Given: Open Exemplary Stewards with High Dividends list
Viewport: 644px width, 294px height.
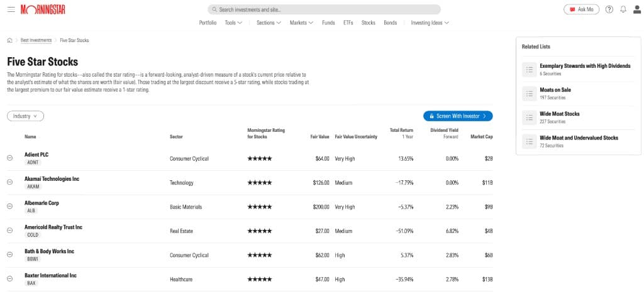Looking at the screenshot, I should (585, 65).
